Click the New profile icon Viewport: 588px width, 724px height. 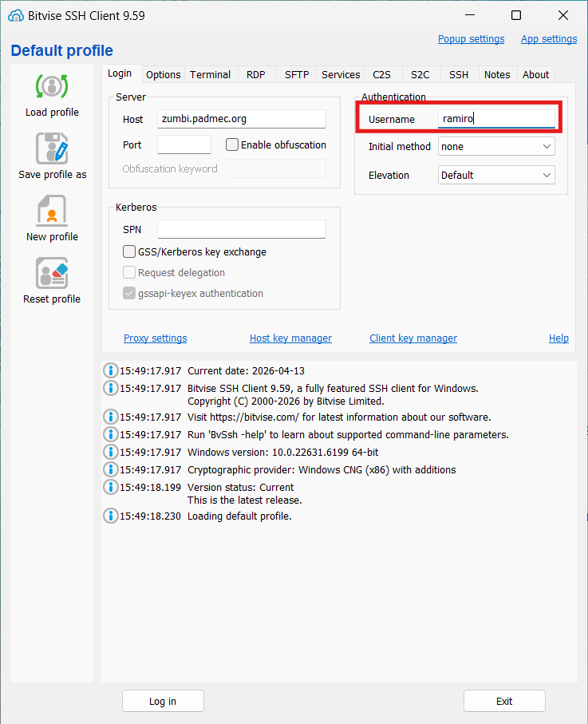pos(52,211)
